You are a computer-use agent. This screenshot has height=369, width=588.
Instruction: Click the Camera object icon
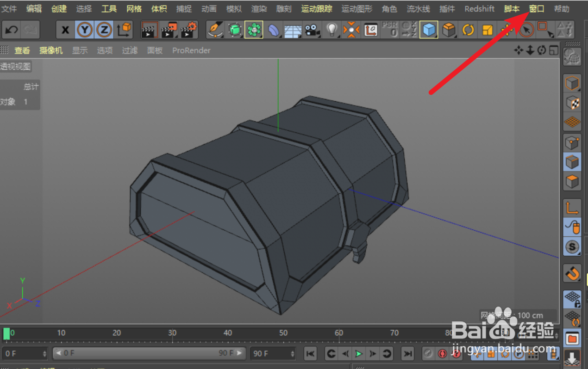coord(313,30)
